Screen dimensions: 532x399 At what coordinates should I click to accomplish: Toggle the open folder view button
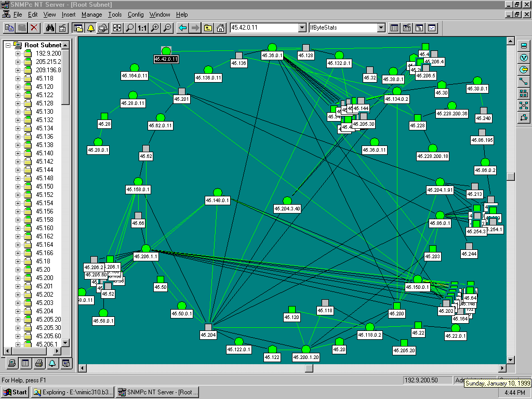[78, 28]
